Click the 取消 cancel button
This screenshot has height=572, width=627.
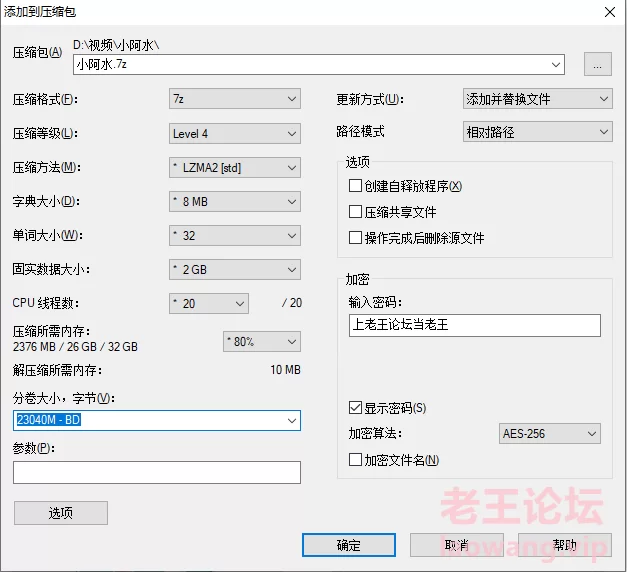[x=457, y=545]
